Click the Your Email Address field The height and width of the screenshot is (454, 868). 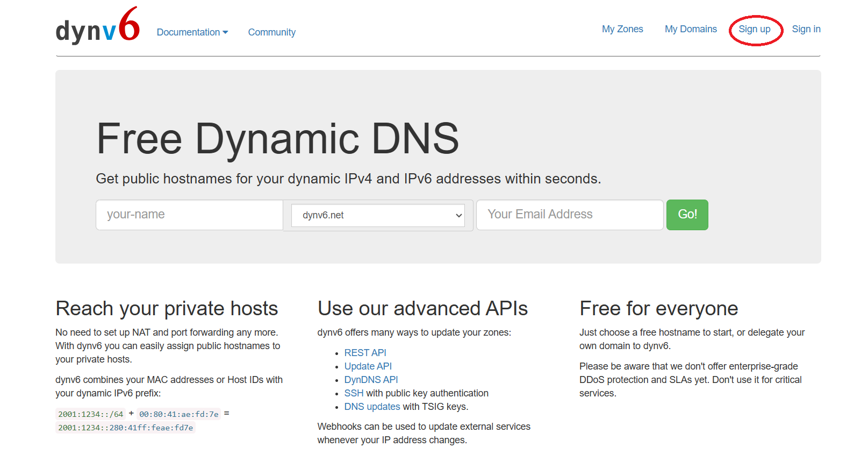tap(569, 215)
